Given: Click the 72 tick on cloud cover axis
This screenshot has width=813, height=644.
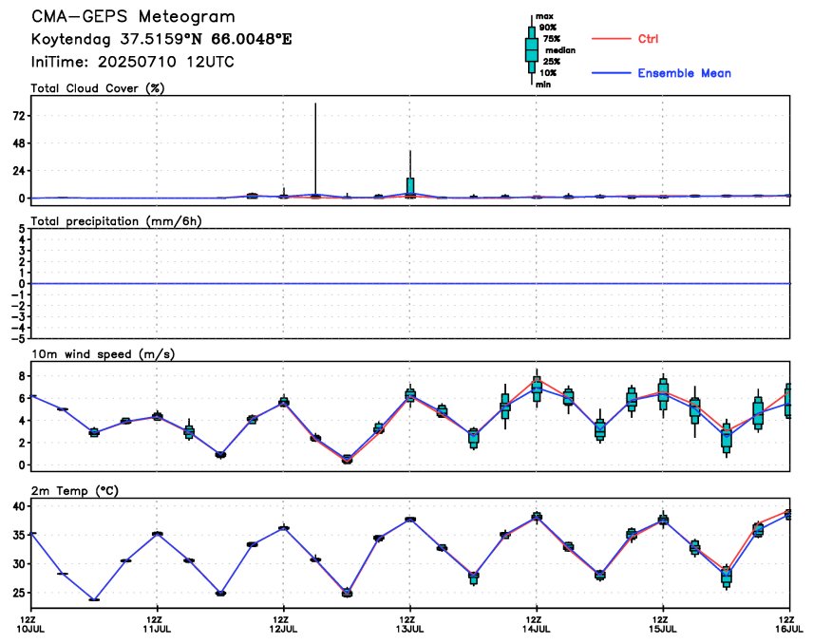Looking at the screenshot, I should tap(18, 116).
